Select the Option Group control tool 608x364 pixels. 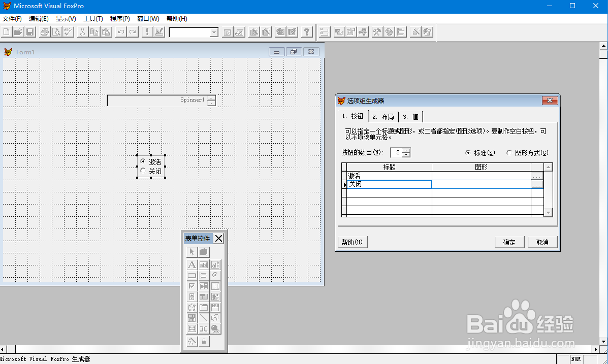tap(215, 276)
